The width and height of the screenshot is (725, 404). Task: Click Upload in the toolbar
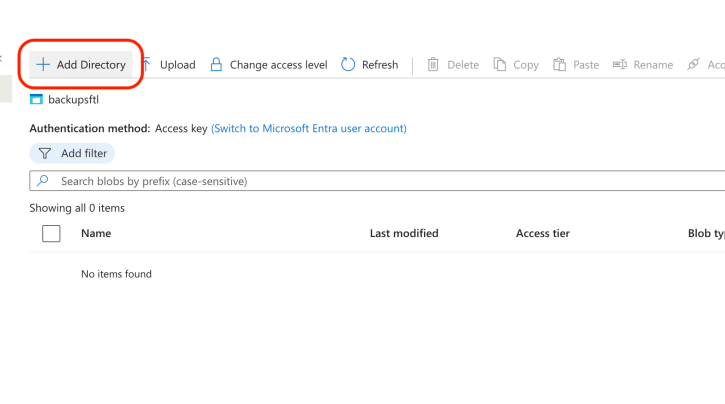point(168,65)
